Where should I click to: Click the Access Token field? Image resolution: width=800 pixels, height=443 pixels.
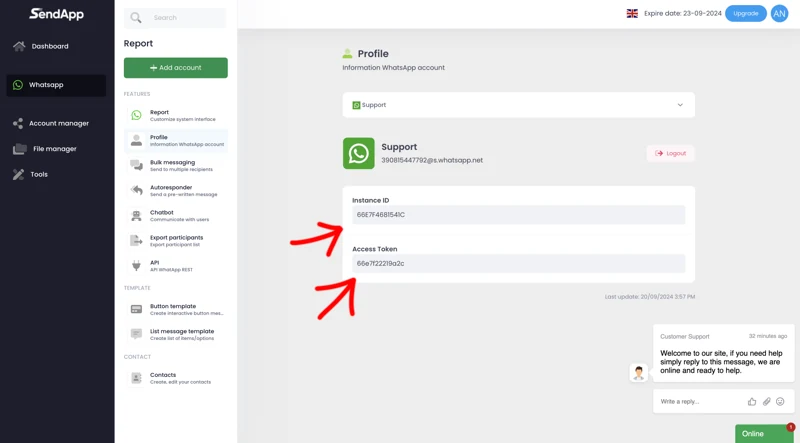point(518,263)
